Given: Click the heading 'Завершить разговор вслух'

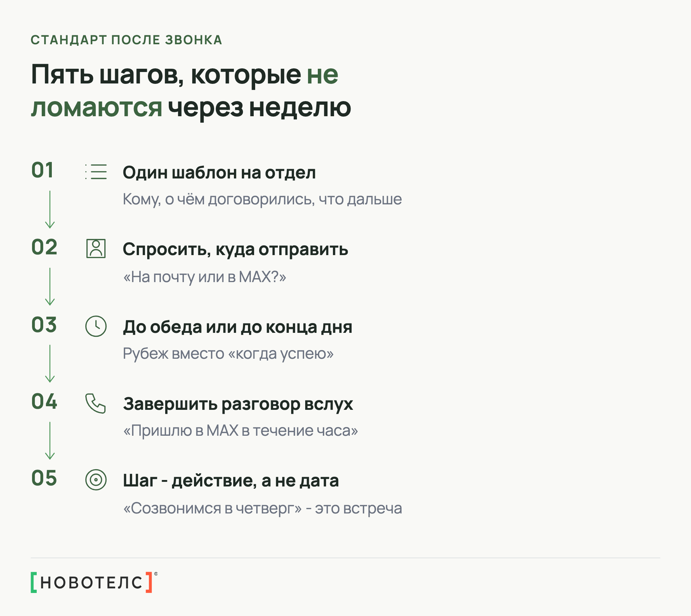Looking at the screenshot, I should point(238,404).
